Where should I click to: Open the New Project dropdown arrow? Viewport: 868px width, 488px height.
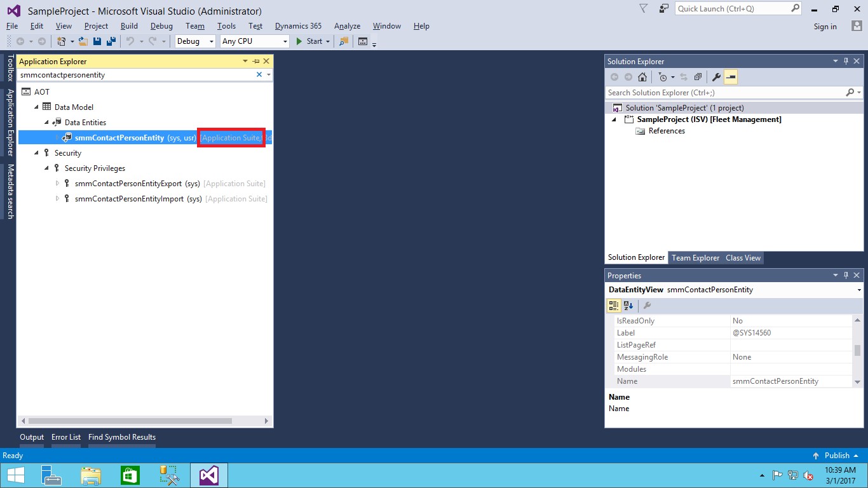72,41
